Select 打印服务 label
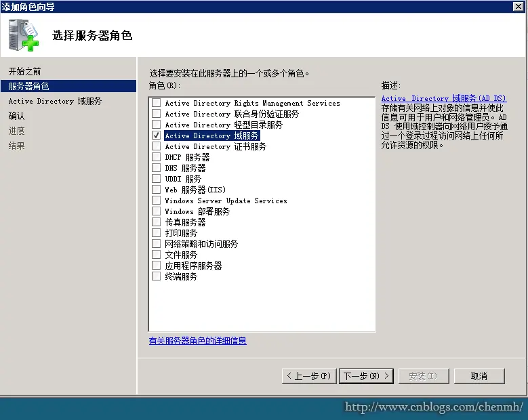The image size is (528, 420). (181, 233)
